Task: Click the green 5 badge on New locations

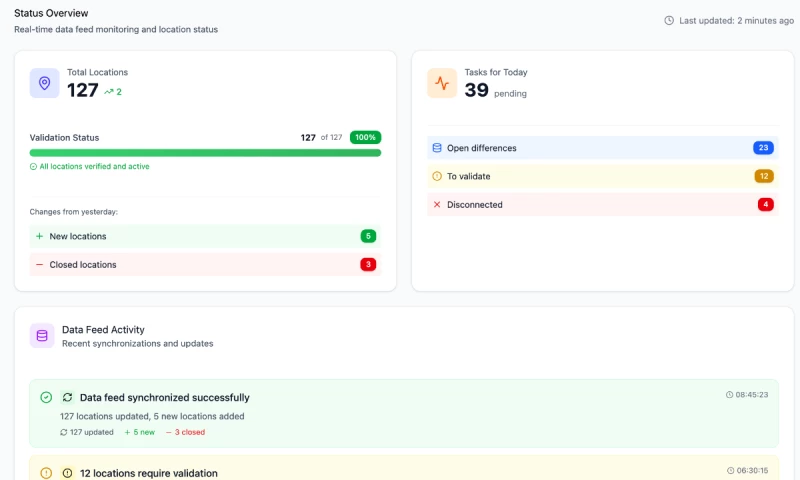Action: pyautogui.click(x=368, y=236)
